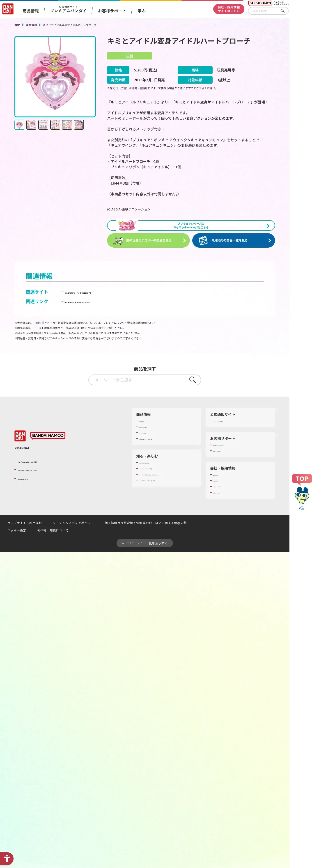Click the 商品情報 heading in the footer
Viewport: 312px width, 868px height.
(x=143, y=414)
